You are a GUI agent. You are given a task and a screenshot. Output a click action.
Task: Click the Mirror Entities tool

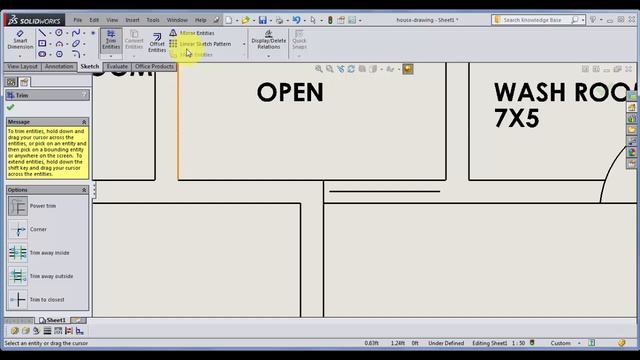[192, 33]
